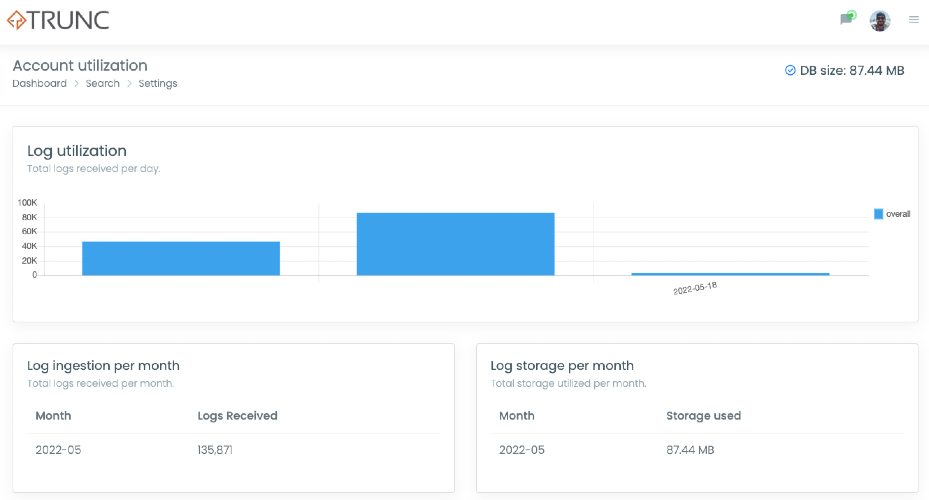Open the Settings breadcrumb link
Image resolution: width=929 pixels, height=500 pixels.
pos(158,84)
